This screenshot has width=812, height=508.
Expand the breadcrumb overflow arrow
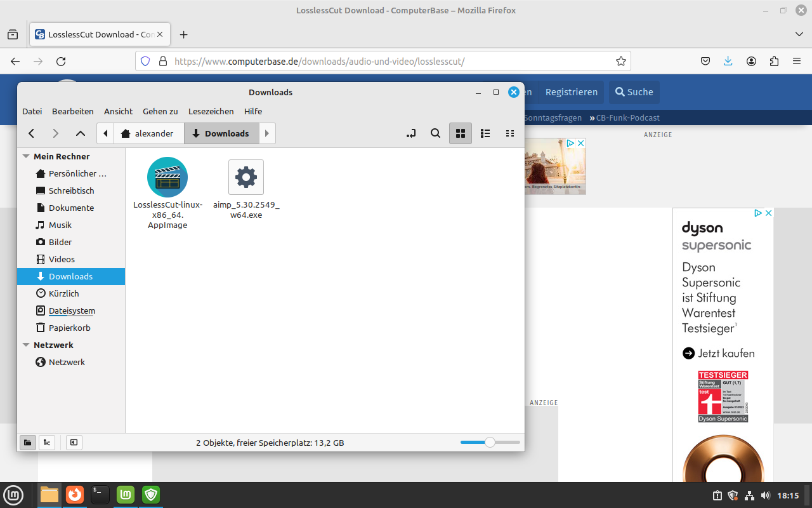click(266, 133)
